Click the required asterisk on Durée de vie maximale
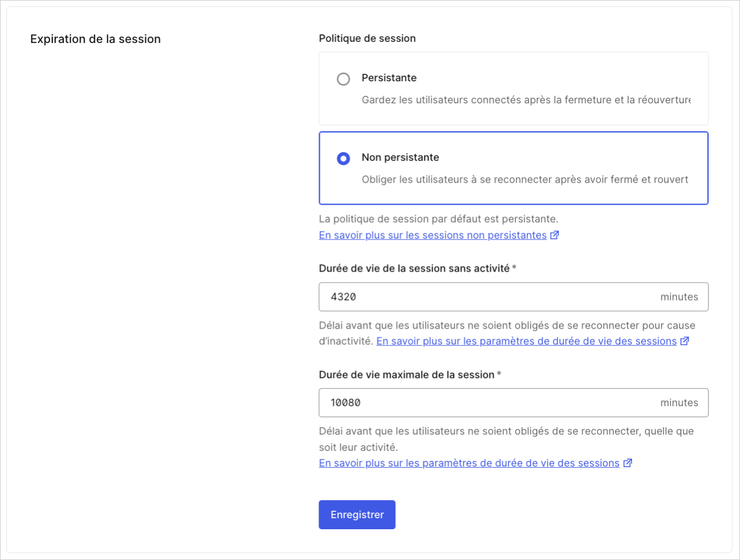The width and height of the screenshot is (740, 560). 499,374
